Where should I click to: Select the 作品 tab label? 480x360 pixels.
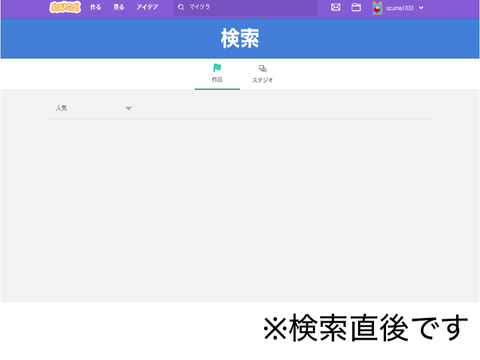click(217, 80)
